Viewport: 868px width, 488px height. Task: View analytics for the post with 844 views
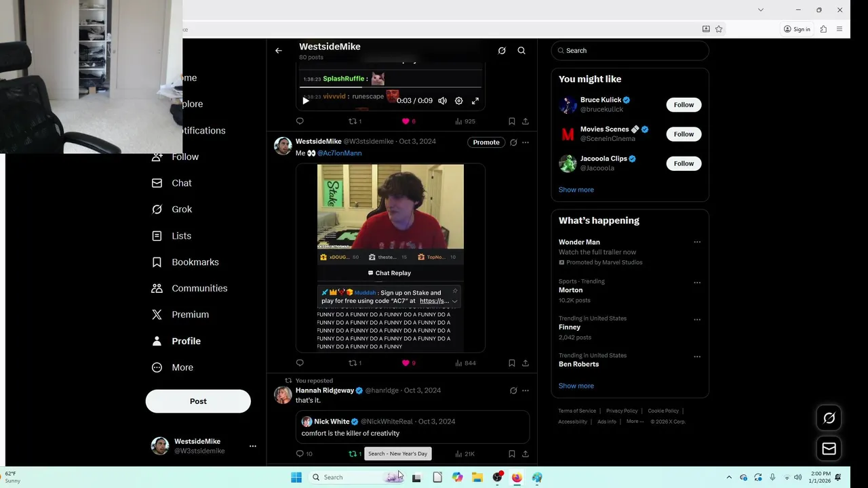pos(465,363)
